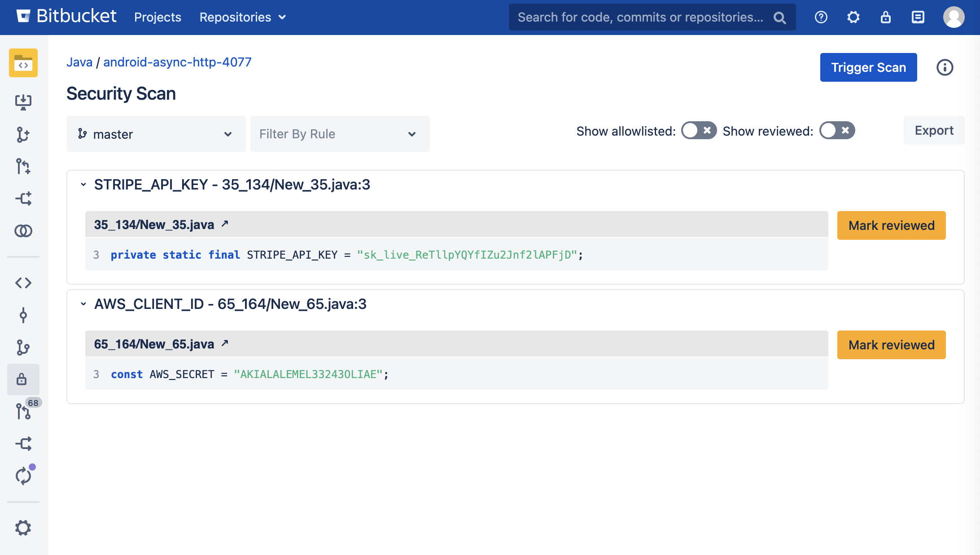The height and width of the screenshot is (555, 980).
Task: Open Pull requests icon with 68 badge
Action: point(23,411)
